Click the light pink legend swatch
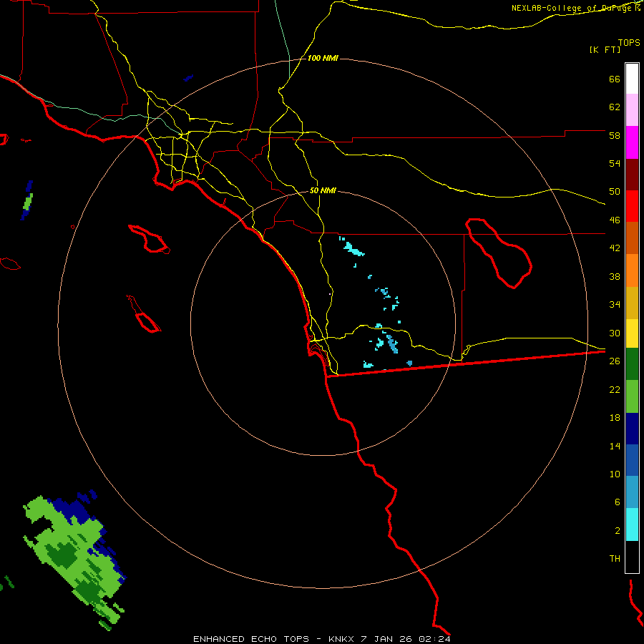 point(632,110)
